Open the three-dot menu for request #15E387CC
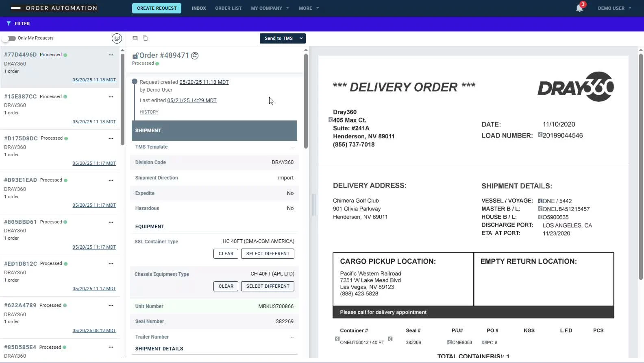The height and width of the screenshot is (363, 644). [111, 97]
